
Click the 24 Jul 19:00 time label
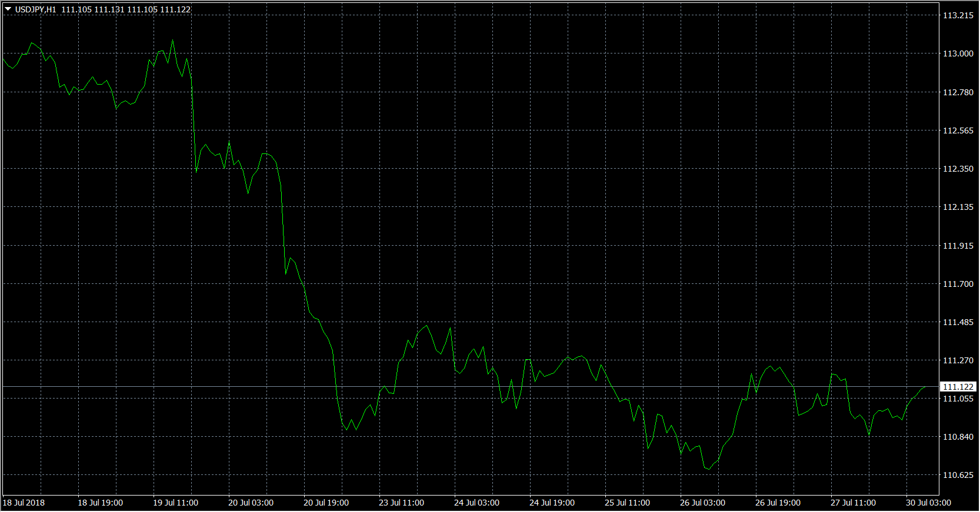coord(552,503)
